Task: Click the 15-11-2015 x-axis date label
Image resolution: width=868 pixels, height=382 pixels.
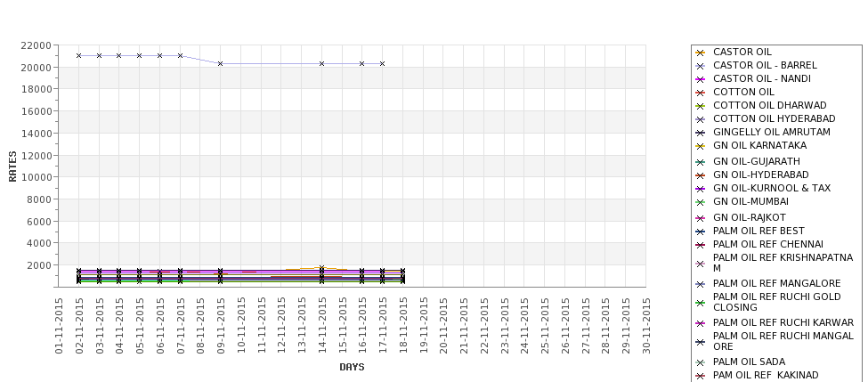Action: [x=342, y=326]
